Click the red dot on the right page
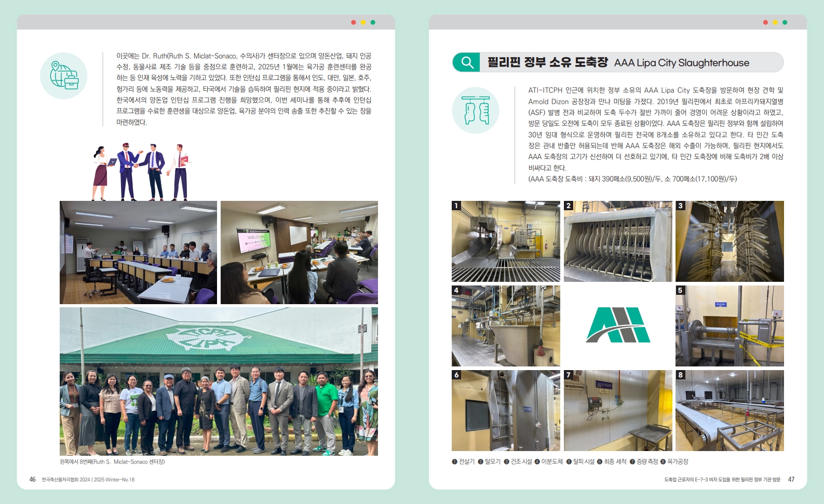 765,22
